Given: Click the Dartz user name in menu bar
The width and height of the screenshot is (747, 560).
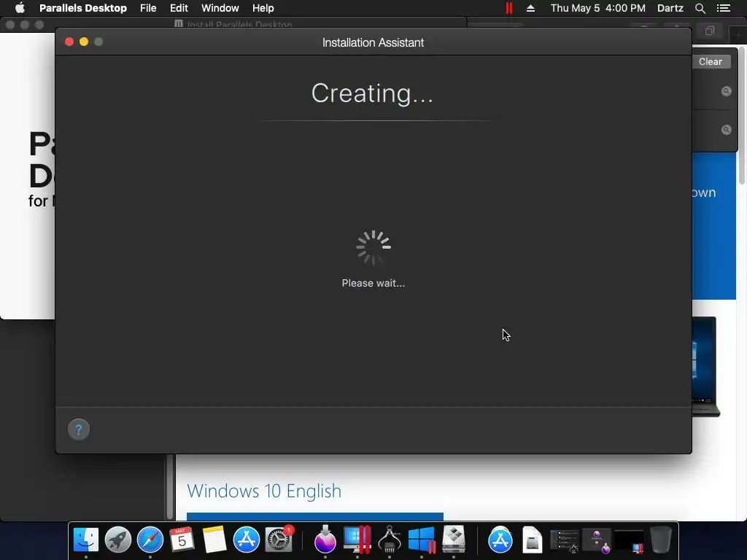Looking at the screenshot, I should click(670, 8).
